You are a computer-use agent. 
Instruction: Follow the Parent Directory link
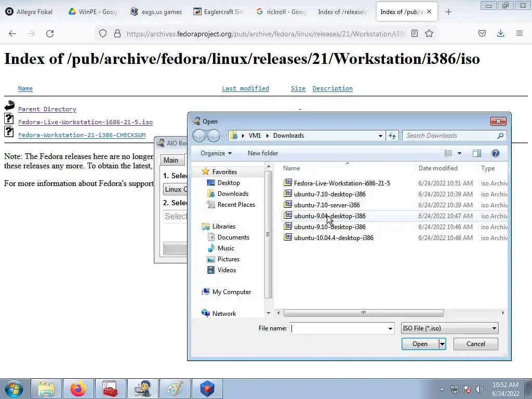(47, 109)
